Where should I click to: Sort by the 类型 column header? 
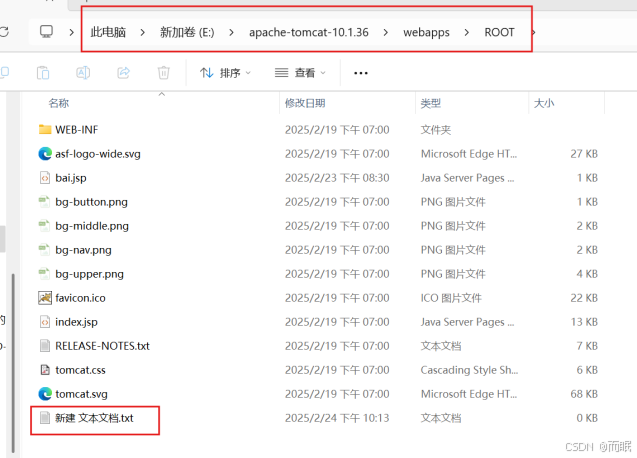tap(430, 103)
